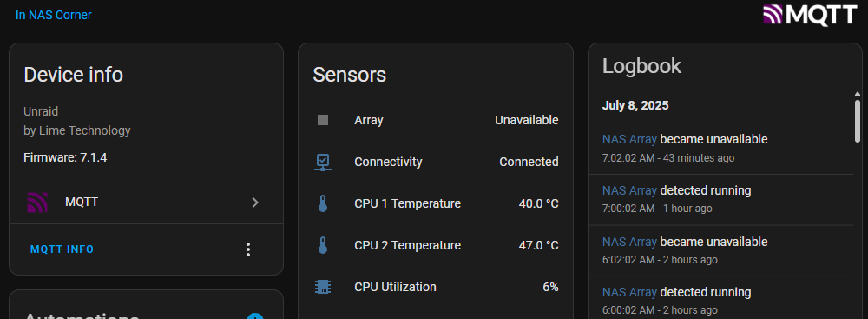Image resolution: width=868 pixels, height=319 pixels.
Task: Click the purple MQTT icon in Device info
Action: click(x=37, y=203)
